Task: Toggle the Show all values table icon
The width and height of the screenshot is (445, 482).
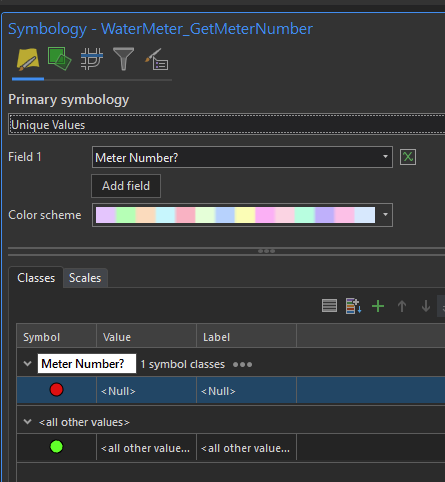Action: point(329,306)
